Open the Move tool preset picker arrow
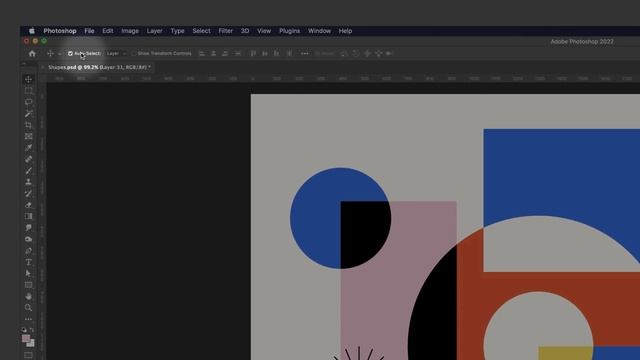Screen dimensions: 640x360 coord(60,53)
